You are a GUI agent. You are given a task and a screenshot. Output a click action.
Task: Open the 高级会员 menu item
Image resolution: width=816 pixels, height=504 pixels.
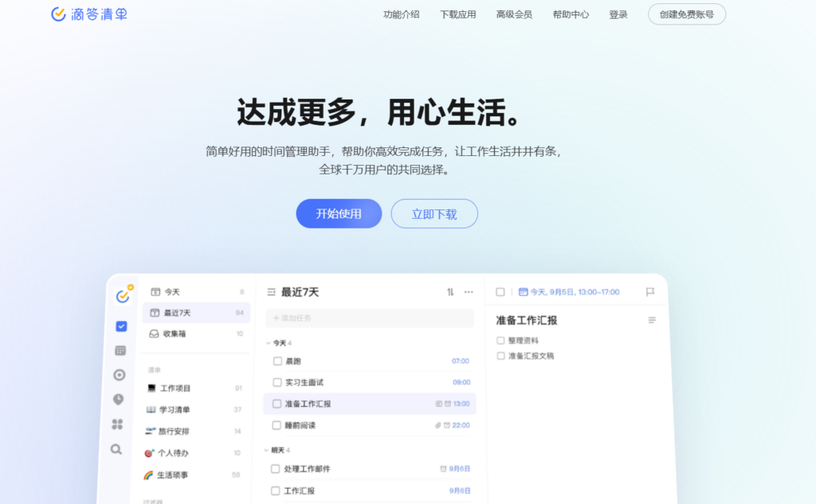tap(514, 14)
